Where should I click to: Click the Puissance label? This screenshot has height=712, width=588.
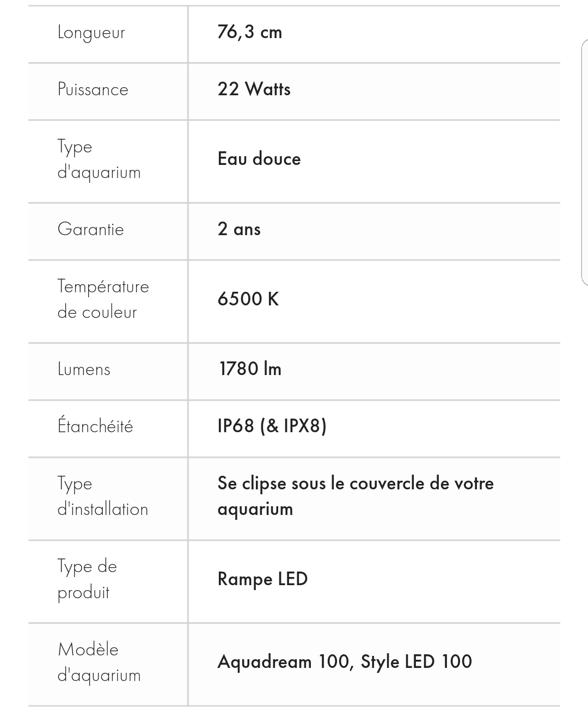click(x=93, y=89)
